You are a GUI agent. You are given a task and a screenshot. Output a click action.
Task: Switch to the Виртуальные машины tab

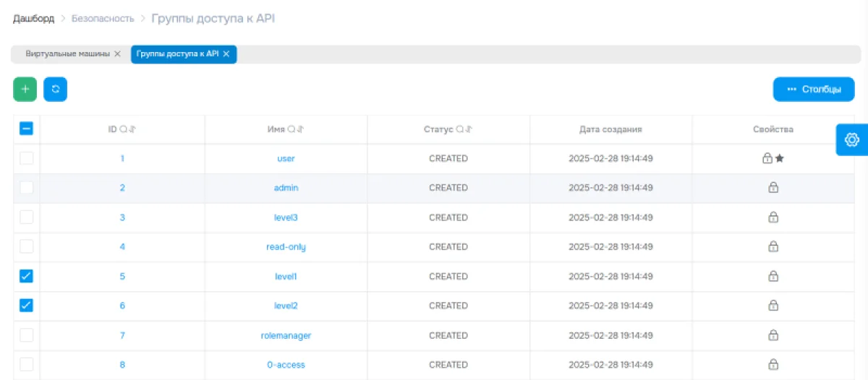point(67,54)
